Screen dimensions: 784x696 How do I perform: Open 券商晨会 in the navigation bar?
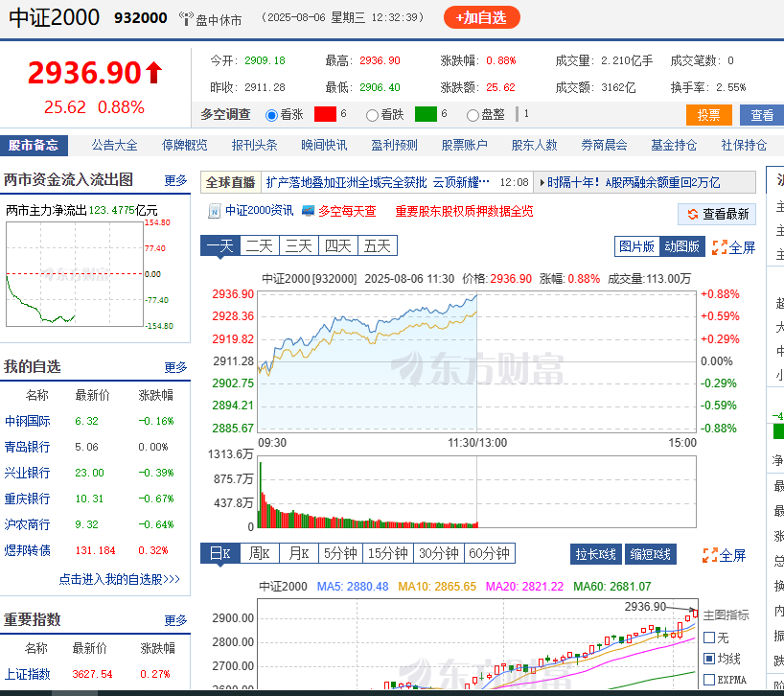point(604,146)
